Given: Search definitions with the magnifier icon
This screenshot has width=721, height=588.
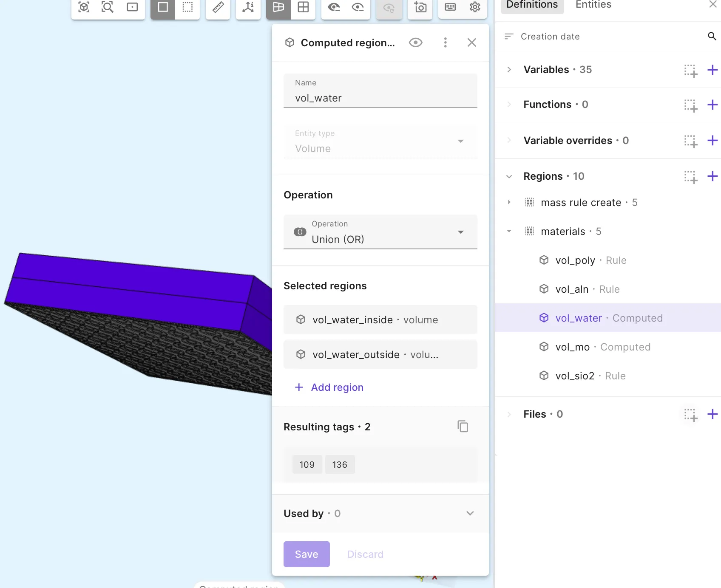Looking at the screenshot, I should coord(712,37).
